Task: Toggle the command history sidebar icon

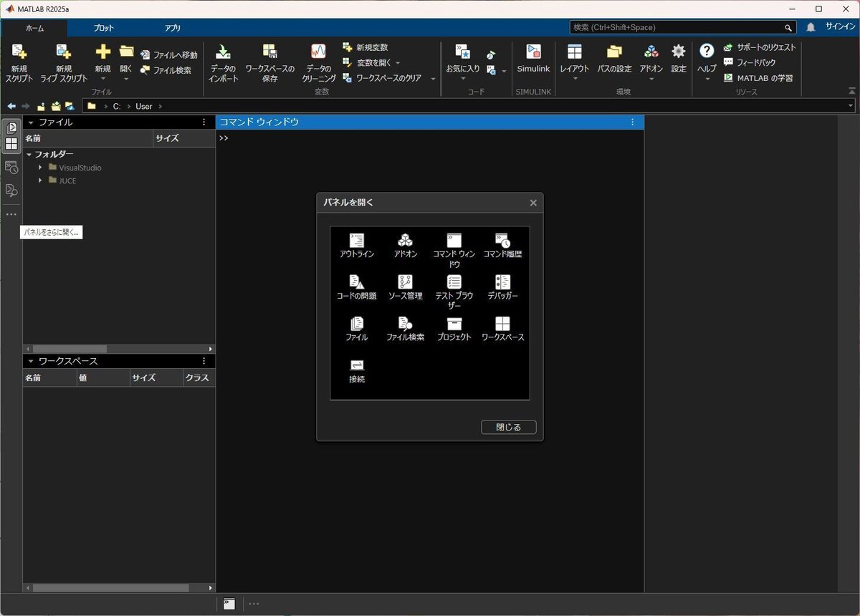Action: click(x=11, y=168)
